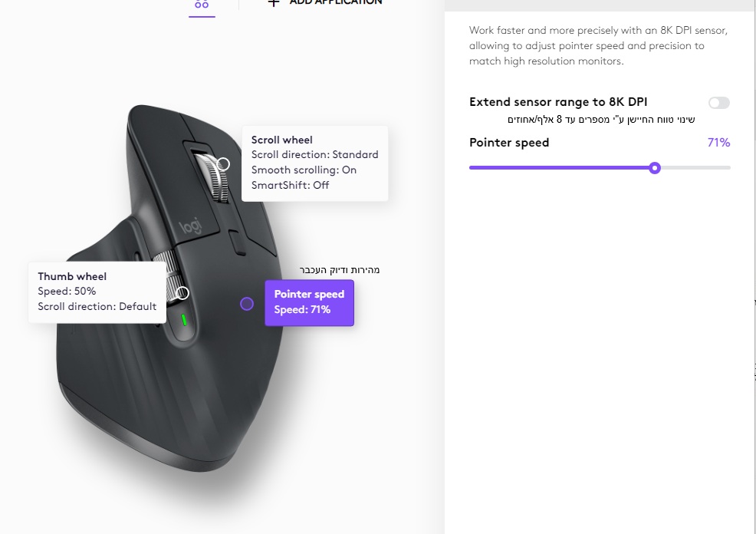Enable Extend sensor range to 8K DPI

(718, 103)
